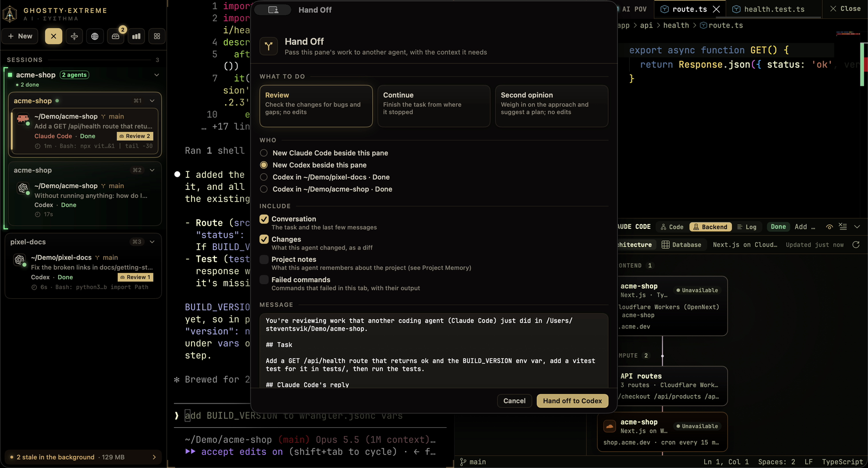Viewport: 868px width, 468px height.
Task: Click the 'Hand off to Codex' button
Action: [x=572, y=401]
